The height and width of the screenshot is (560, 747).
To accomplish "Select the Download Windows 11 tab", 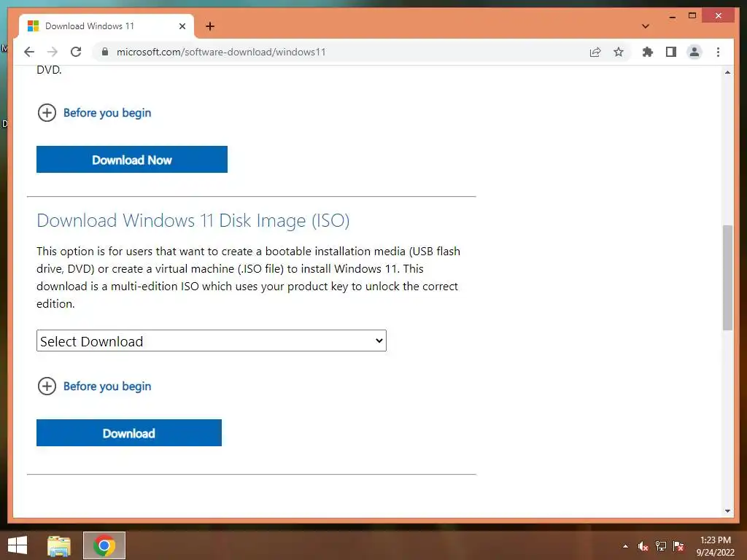I will click(107, 26).
